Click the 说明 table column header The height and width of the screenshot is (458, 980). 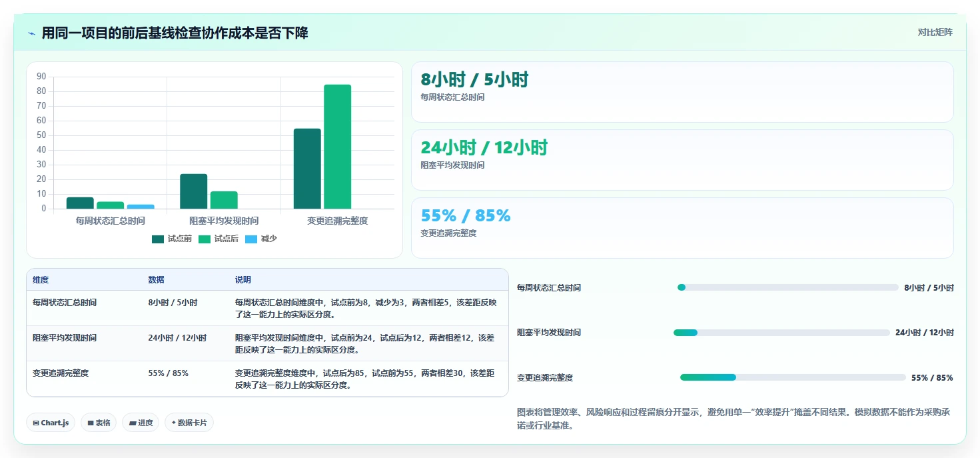(x=243, y=280)
